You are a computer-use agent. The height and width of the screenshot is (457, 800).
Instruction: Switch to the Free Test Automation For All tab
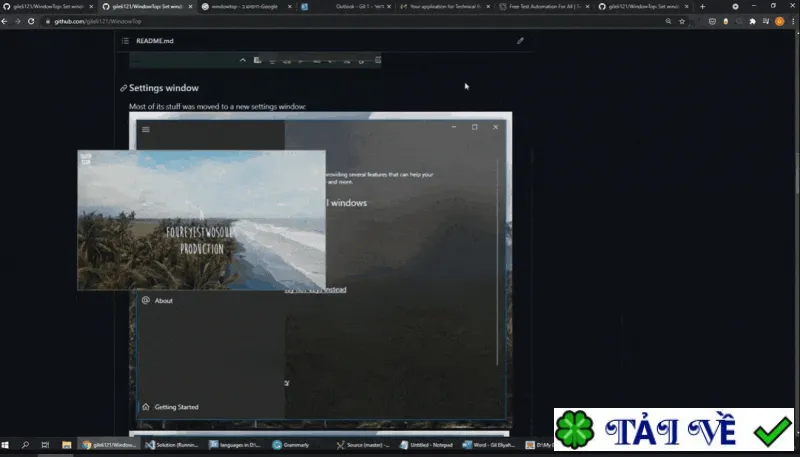544,7
